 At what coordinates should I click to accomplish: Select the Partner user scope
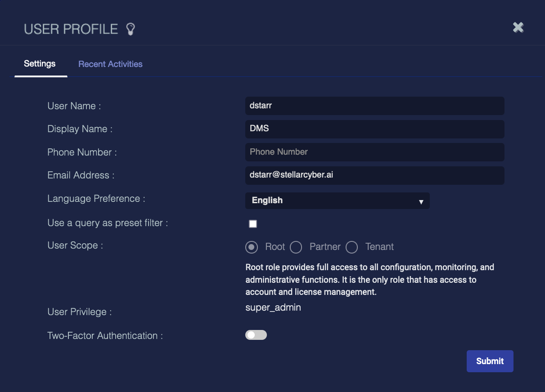pyautogui.click(x=296, y=247)
